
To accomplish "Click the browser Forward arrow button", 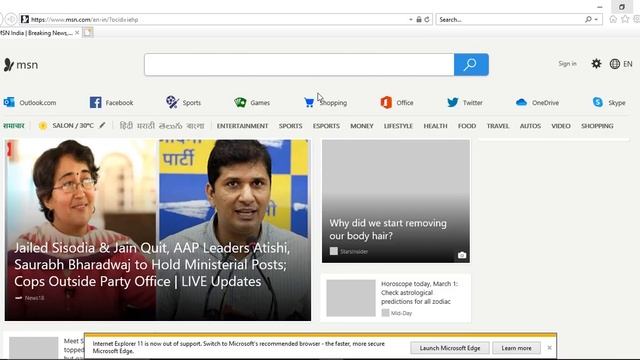I will pyautogui.click(x=11, y=19).
